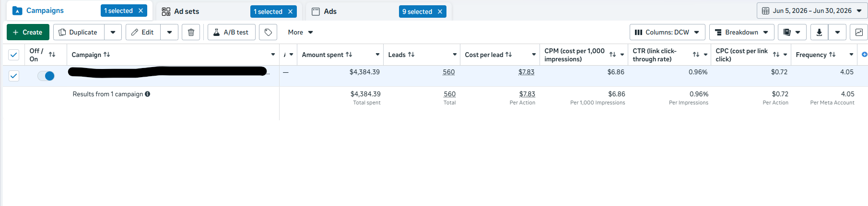Click the info icon beside Results from 1 campaign

[x=148, y=94]
